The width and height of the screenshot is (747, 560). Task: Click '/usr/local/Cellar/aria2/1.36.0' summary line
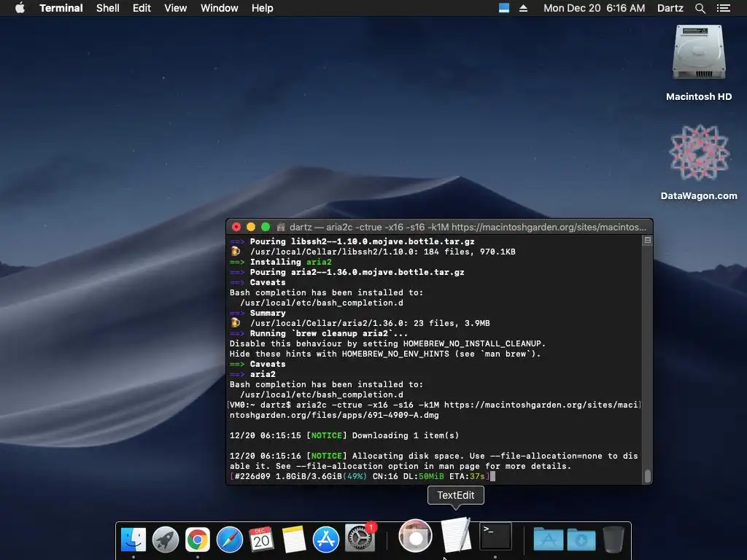point(360,323)
